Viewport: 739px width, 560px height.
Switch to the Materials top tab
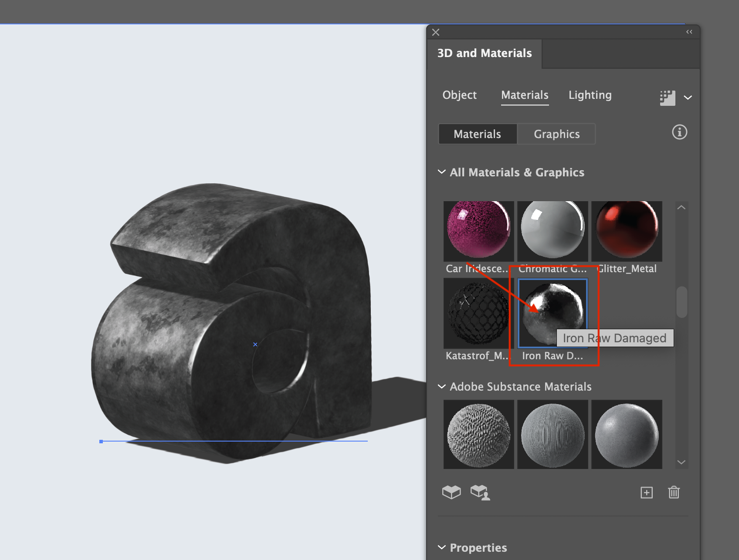click(525, 95)
